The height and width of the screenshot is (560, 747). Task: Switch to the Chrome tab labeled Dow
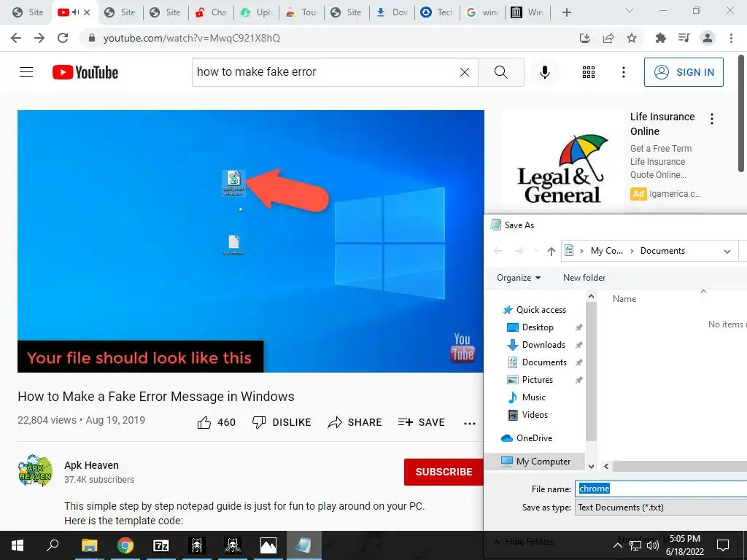click(392, 12)
